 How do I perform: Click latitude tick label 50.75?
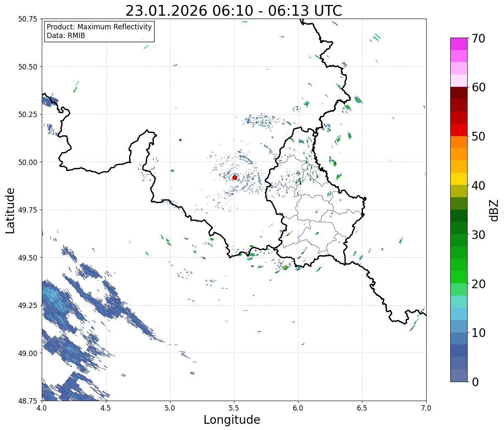tap(28, 19)
